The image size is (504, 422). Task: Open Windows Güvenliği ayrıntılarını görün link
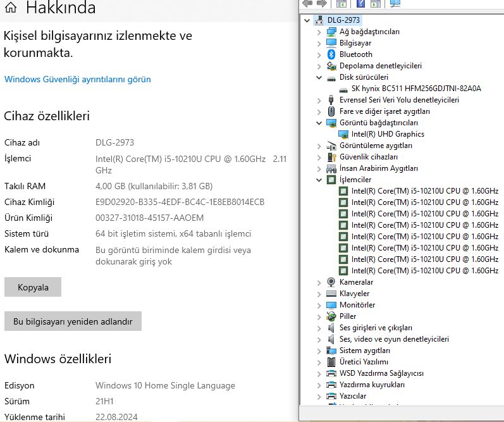click(77, 79)
